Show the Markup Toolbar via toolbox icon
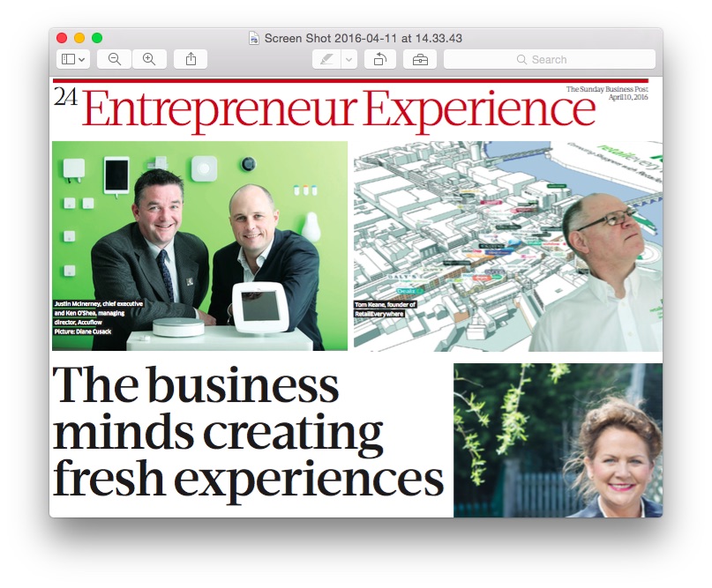Screen dimensions: 712x588 (420, 59)
